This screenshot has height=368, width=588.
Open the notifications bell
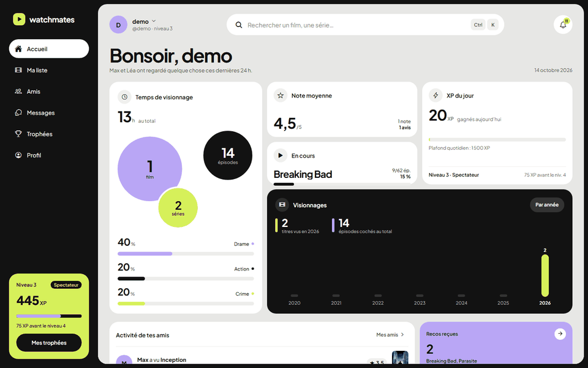click(x=563, y=25)
